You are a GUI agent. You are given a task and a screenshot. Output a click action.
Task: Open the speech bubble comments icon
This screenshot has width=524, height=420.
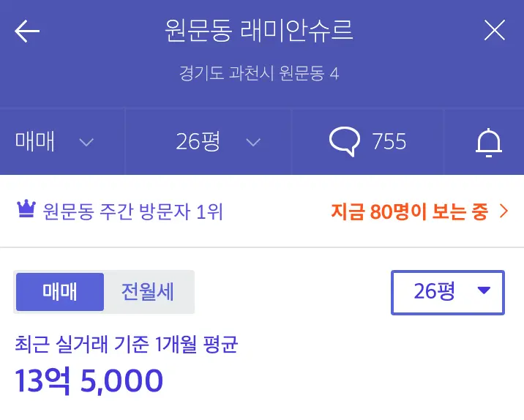[x=345, y=141]
